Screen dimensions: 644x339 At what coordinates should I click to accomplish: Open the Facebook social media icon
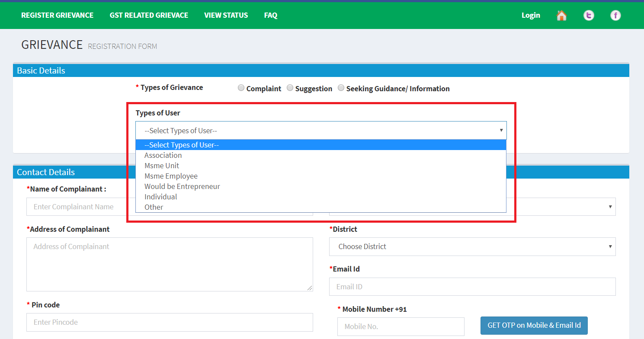[615, 15]
